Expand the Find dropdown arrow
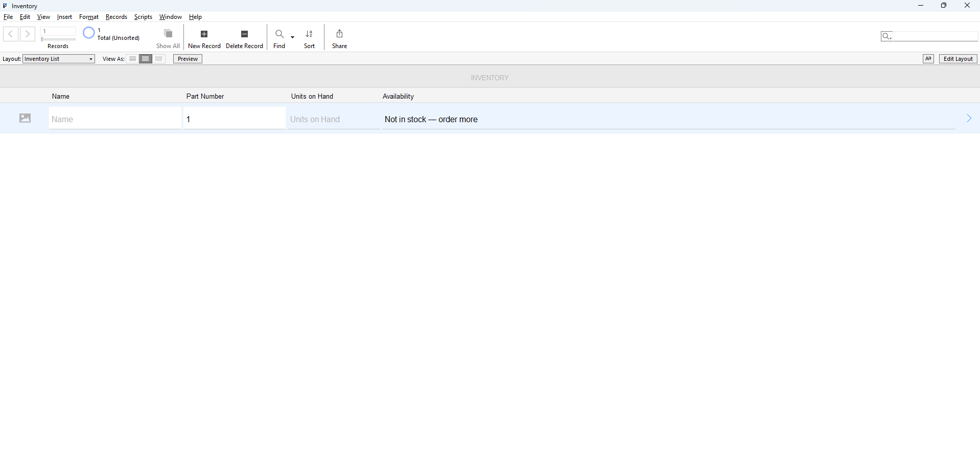The width and height of the screenshot is (980, 454). click(293, 37)
